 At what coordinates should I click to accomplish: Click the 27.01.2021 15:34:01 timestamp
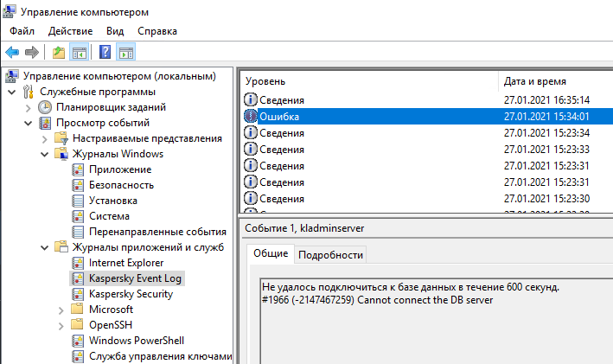coord(546,117)
